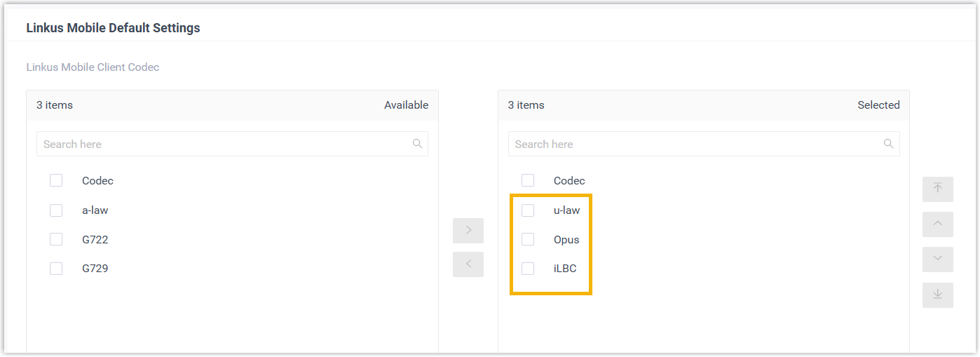Check the G722 codec checkbox
This screenshot has width=980, height=357.
click(x=56, y=240)
